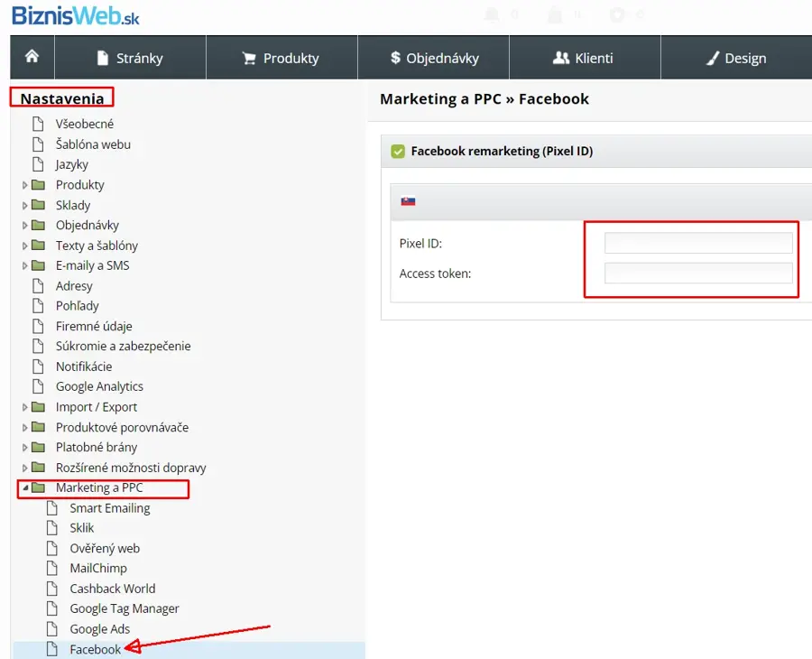Click the Slovak flag language icon
The image size is (812, 659).
tap(408, 201)
